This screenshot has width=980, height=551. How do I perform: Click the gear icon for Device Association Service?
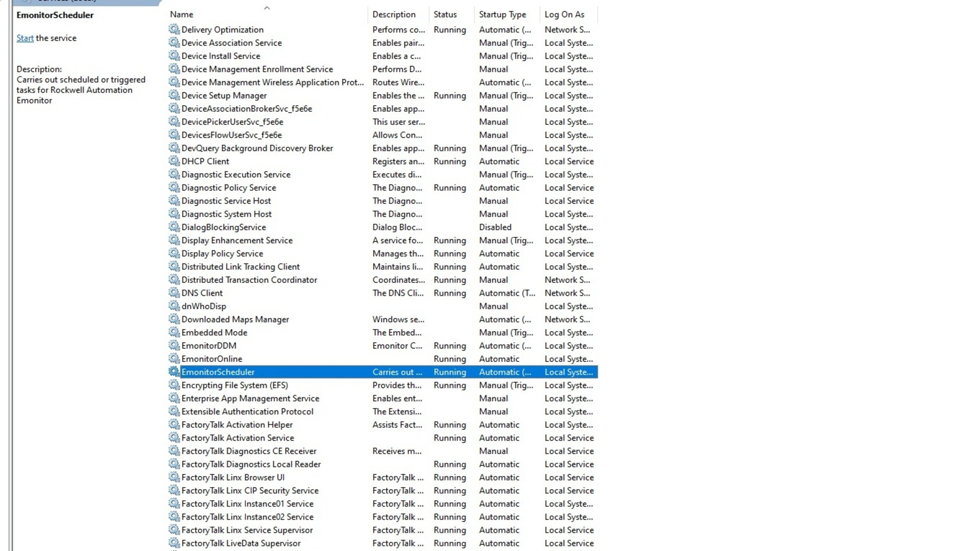(x=174, y=42)
